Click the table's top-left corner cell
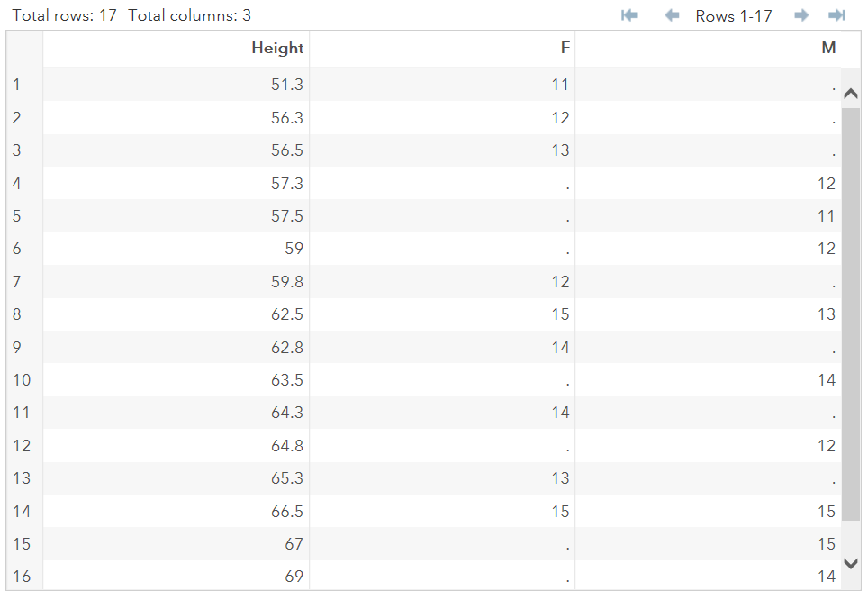The image size is (868, 600). (24, 49)
